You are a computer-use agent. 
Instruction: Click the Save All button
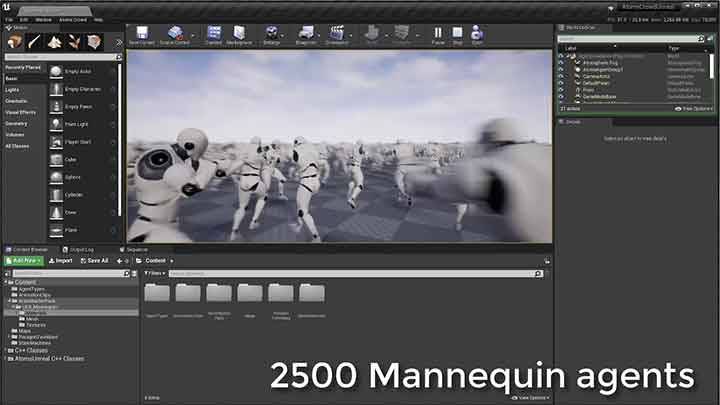tap(94, 261)
